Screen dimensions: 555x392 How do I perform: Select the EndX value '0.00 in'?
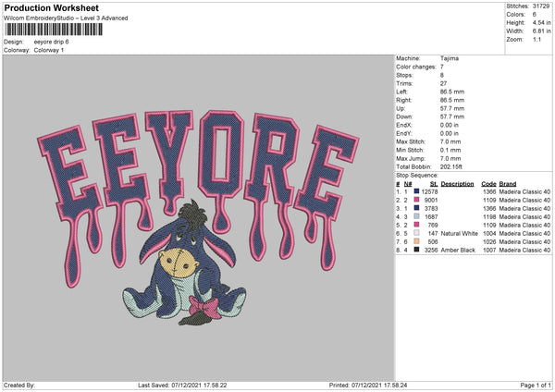(450, 125)
